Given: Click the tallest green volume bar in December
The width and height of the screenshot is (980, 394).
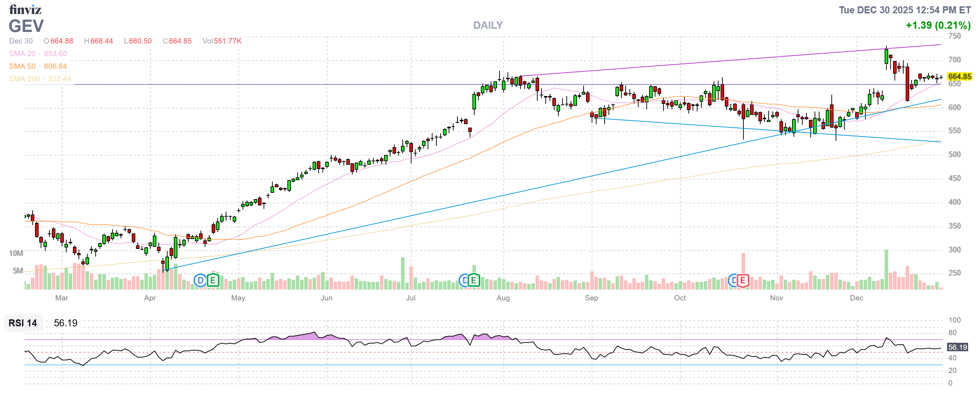Looking at the screenshot, I should [886, 269].
